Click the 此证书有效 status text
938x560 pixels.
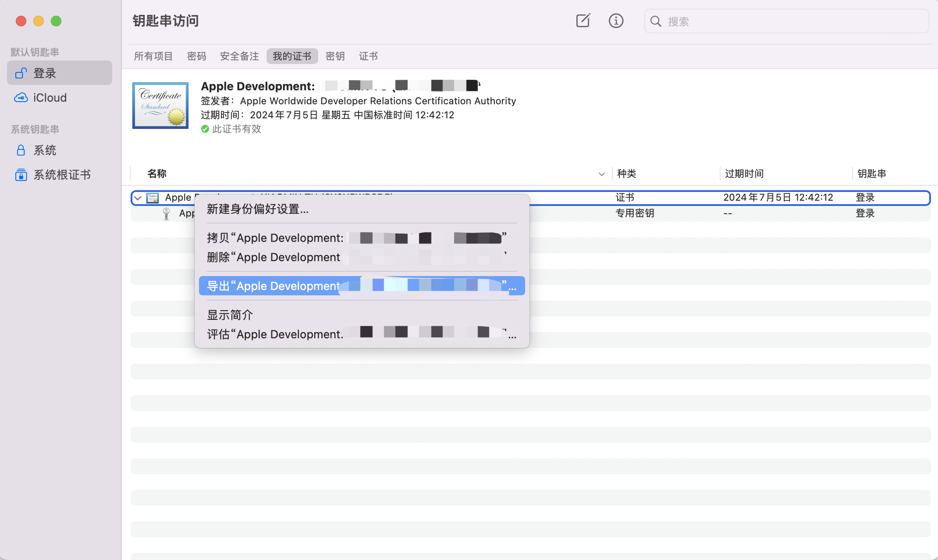(x=237, y=129)
